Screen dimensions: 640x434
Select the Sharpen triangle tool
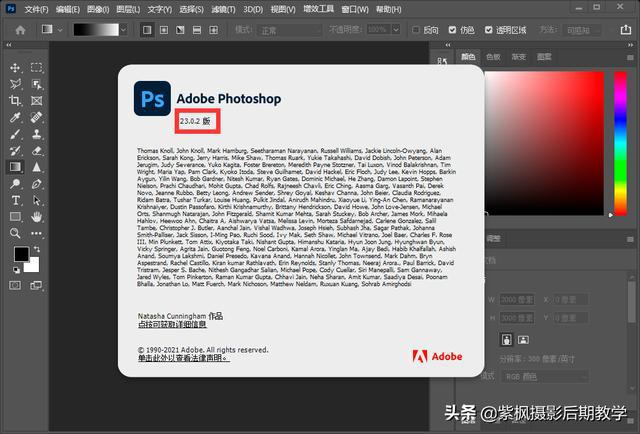pyautogui.click(x=36, y=167)
